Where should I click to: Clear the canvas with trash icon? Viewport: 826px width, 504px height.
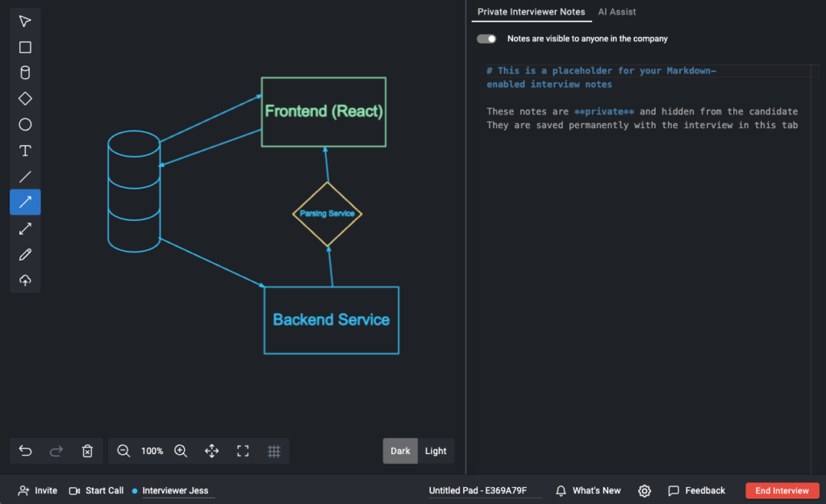point(87,452)
